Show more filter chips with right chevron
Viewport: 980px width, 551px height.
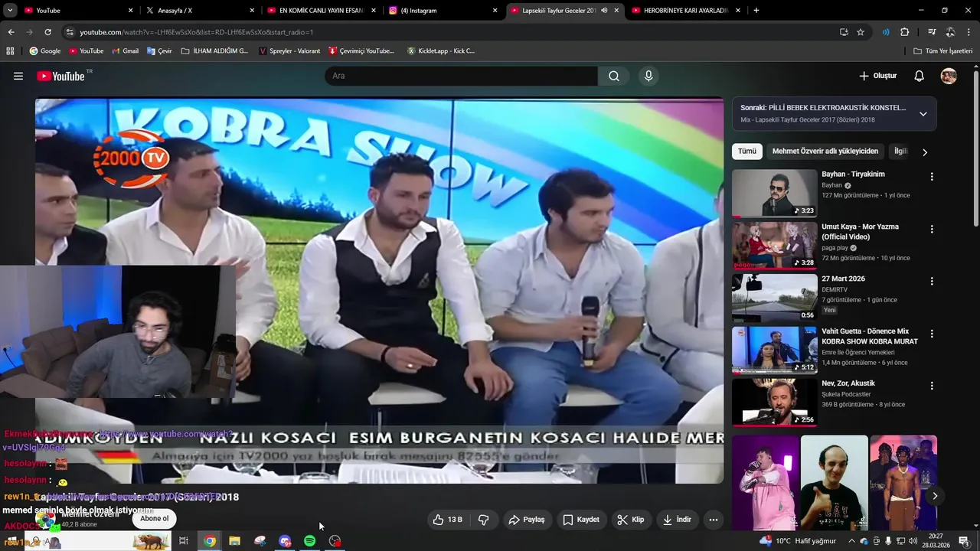(x=924, y=152)
